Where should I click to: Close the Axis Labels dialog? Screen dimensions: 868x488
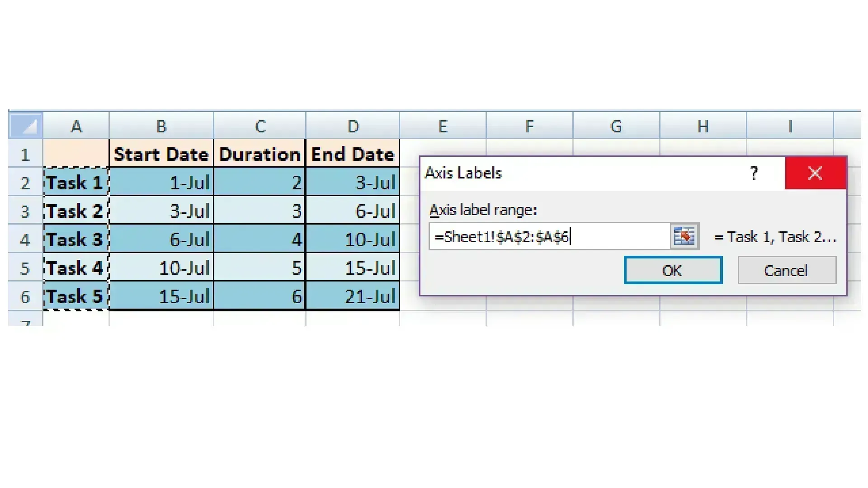(x=815, y=173)
